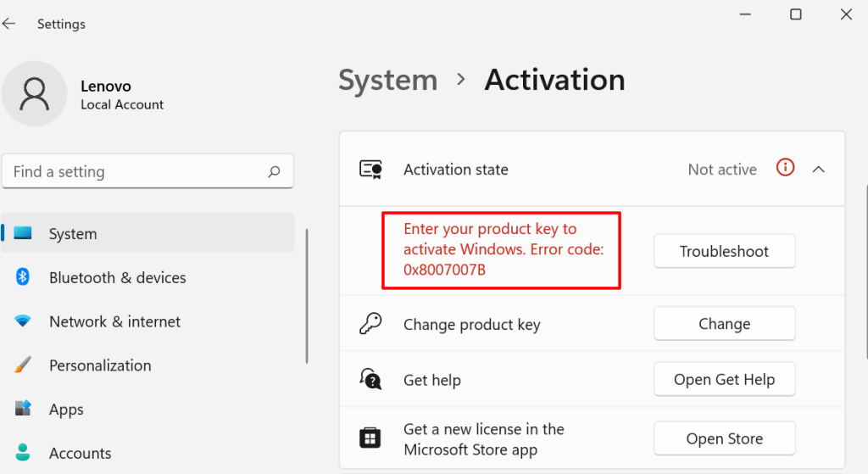Go to Bluetooth & devices settings
This screenshot has width=868, height=474.
pyautogui.click(x=117, y=277)
